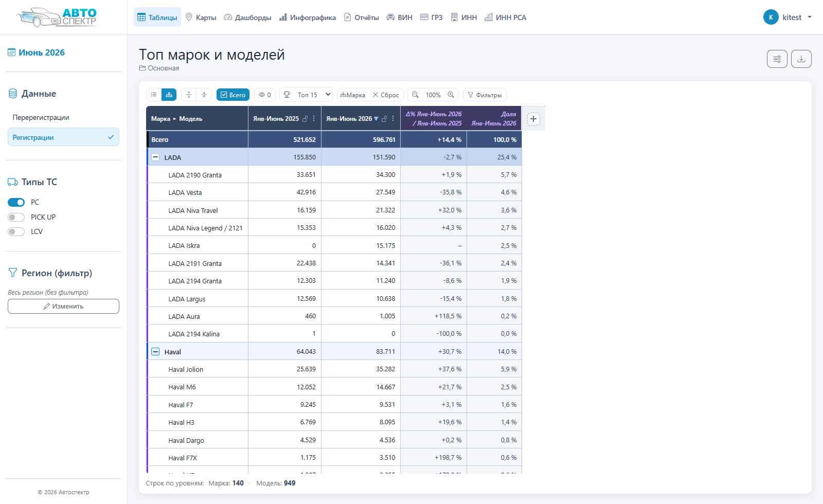Open the ГРЗ tab
The width and height of the screenshot is (823, 504).
[432, 17]
